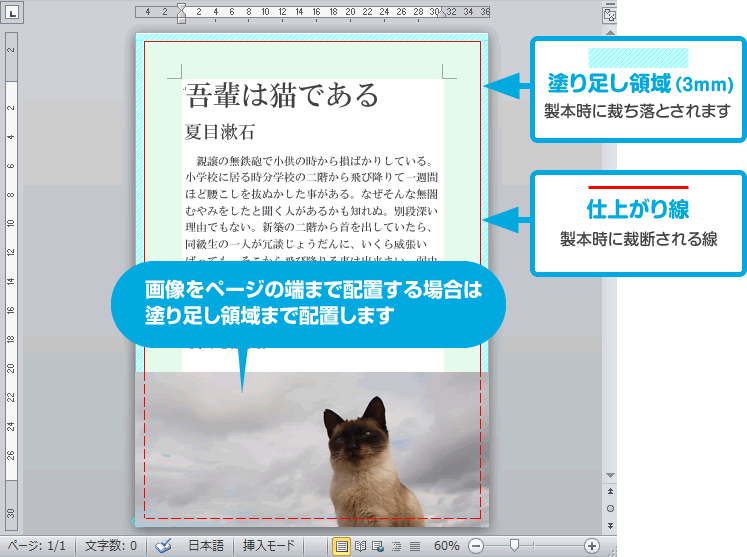This screenshot has height=557, width=747.
Task: Click the tab stop selector button
Action: (13, 13)
